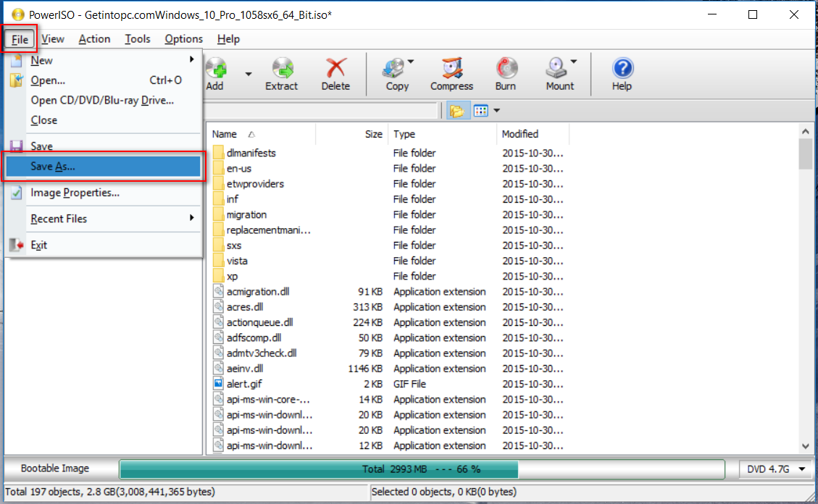Toggle the folders pane icon

point(457,111)
